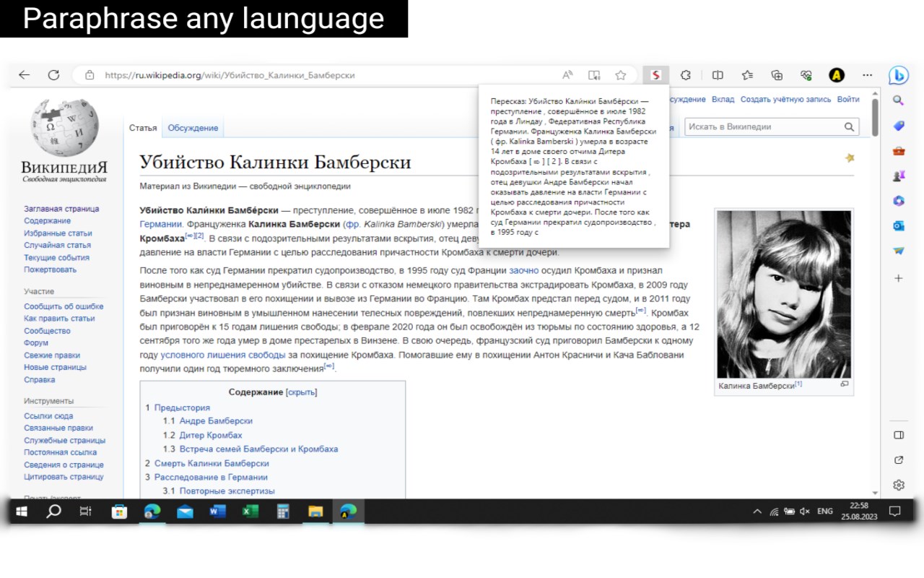
Task: Toggle the sidebar panel layout icon
Action: pos(899,435)
